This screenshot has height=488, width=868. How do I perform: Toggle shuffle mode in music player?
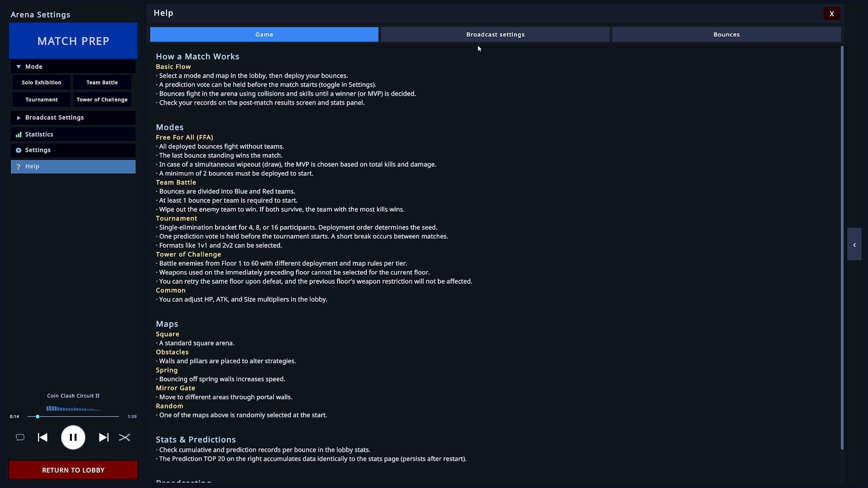coord(124,437)
